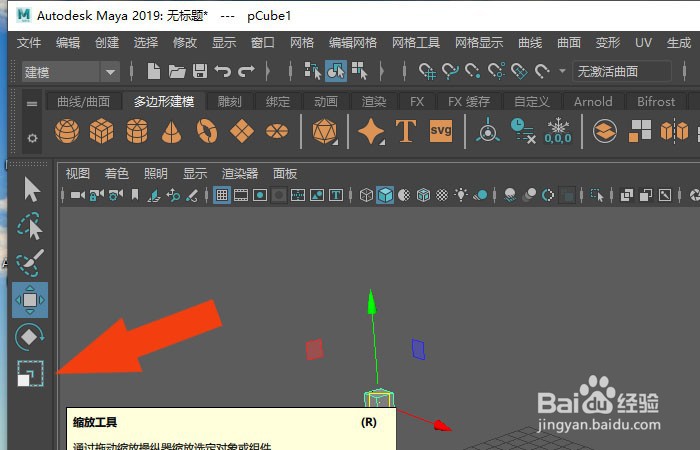Redo the last undone action
The width and height of the screenshot is (700, 450).
click(x=246, y=71)
